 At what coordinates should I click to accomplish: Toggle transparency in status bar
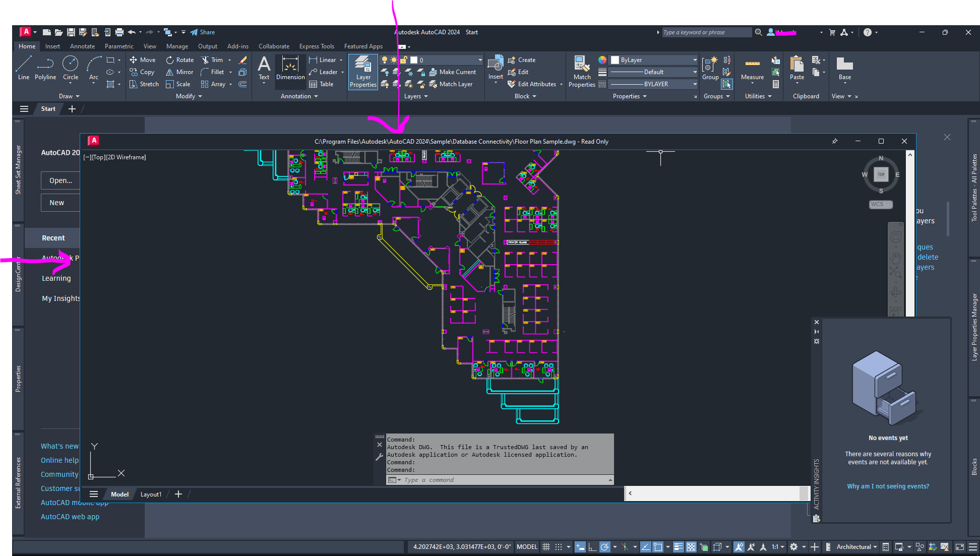[691, 547]
